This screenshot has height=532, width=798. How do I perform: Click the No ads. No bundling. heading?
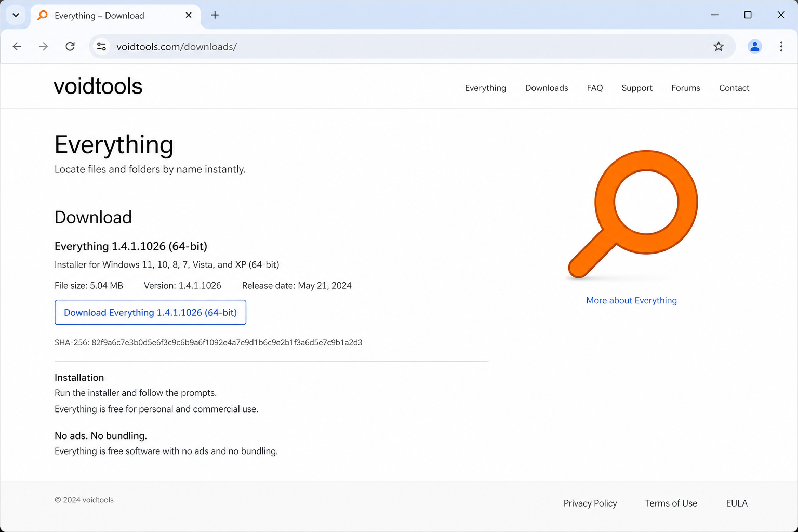click(x=101, y=435)
